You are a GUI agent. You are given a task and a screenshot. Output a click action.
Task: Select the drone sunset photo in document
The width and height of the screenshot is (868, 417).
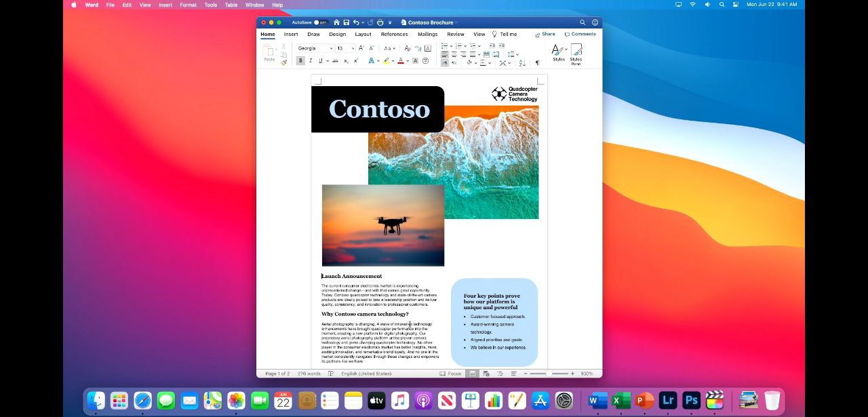pos(383,225)
